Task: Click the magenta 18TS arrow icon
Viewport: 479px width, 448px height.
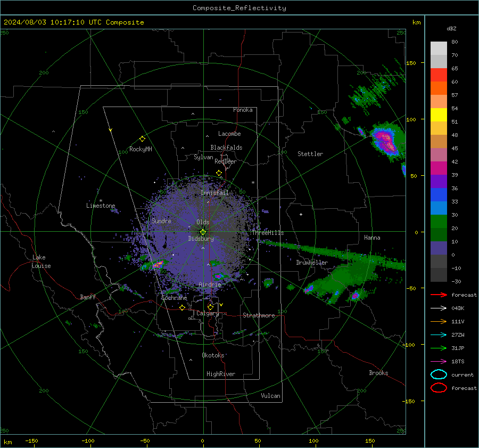Action: 439,362
